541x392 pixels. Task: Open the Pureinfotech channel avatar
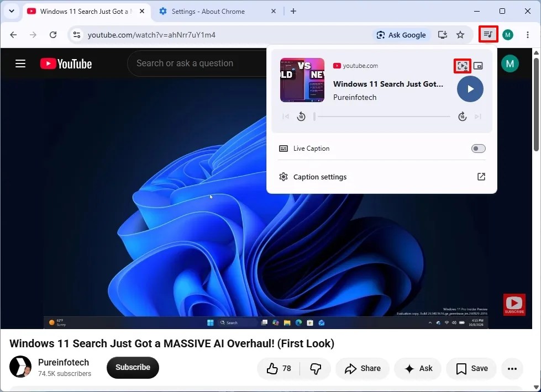coord(20,367)
